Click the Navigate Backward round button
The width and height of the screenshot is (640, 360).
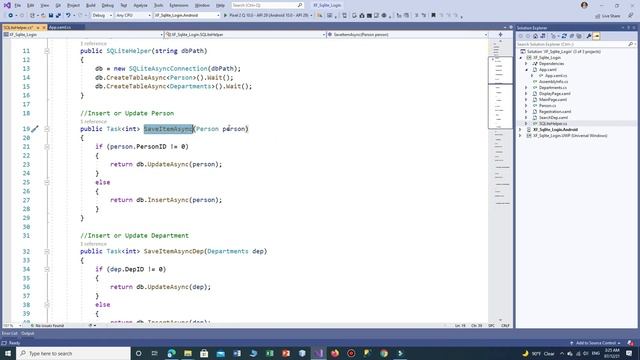coord(10,15)
